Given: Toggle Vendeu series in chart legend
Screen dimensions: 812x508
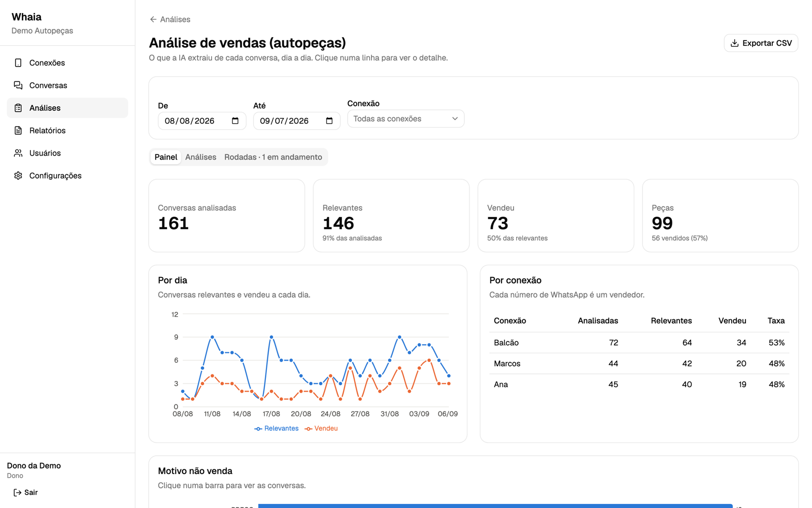Looking at the screenshot, I should click(321, 429).
